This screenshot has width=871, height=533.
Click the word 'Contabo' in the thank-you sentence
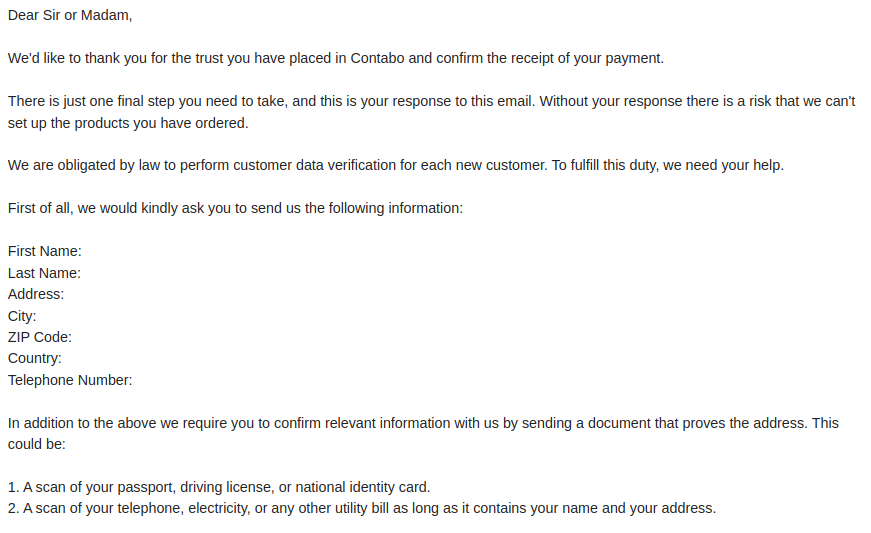pos(377,58)
